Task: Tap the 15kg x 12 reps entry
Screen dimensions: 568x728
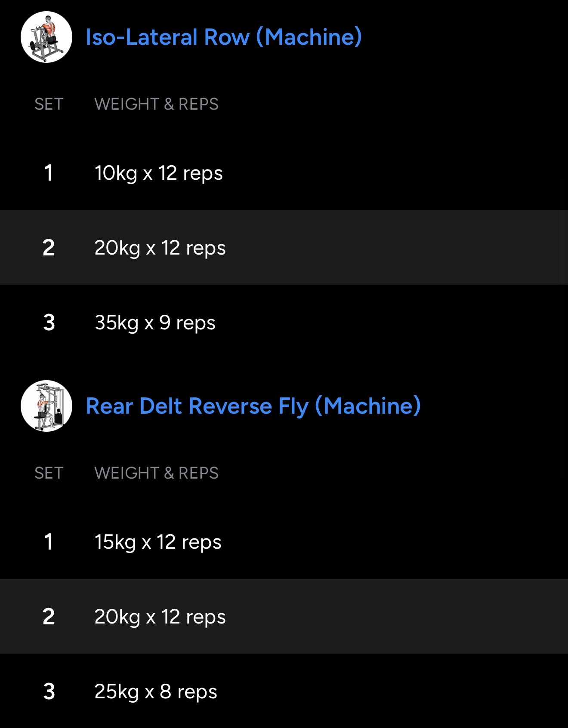Action: click(157, 542)
